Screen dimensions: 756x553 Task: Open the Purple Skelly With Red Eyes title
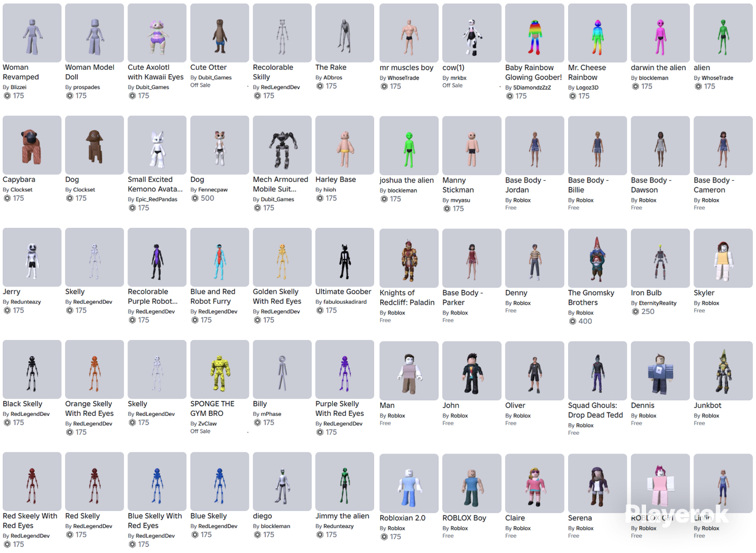339,409
